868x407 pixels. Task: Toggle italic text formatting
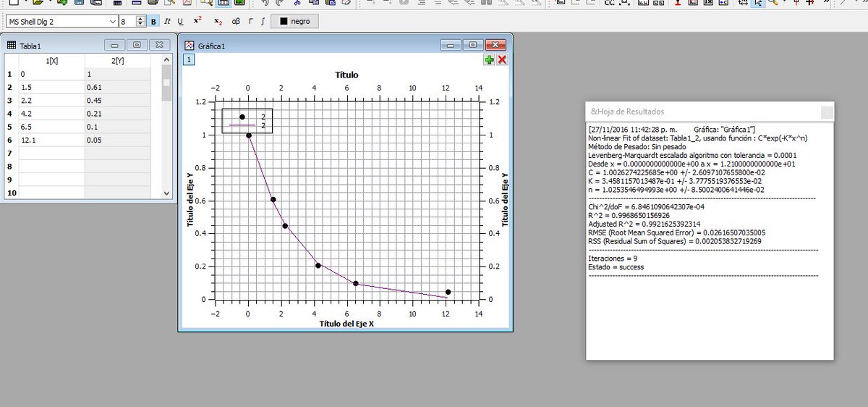[167, 22]
